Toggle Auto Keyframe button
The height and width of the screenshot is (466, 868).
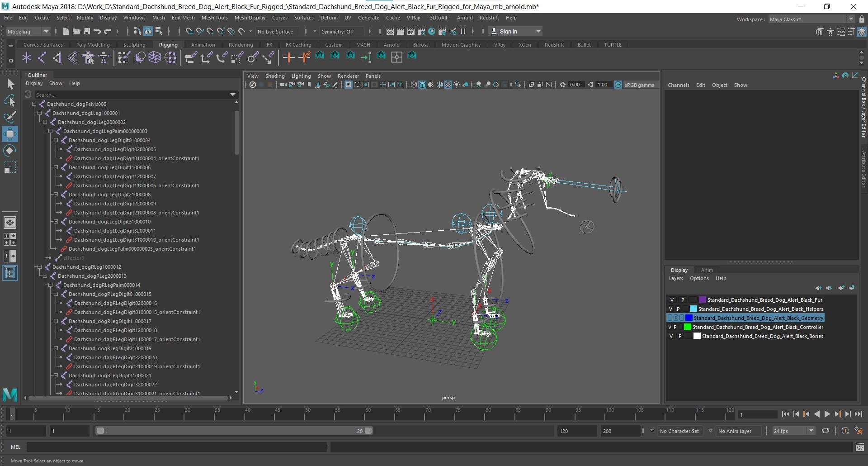pyautogui.click(x=845, y=431)
